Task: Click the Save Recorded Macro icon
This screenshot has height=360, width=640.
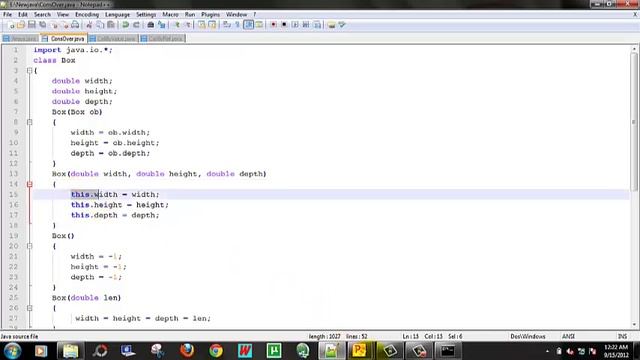Action: click(x=317, y=25)
